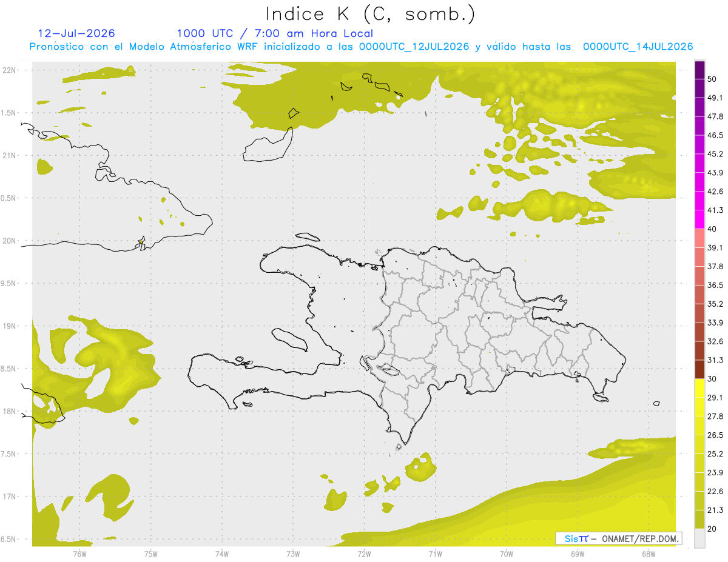Pick the salmon swatch between 39.1 and 40
The image size is (728, 562).
(700, 238)
